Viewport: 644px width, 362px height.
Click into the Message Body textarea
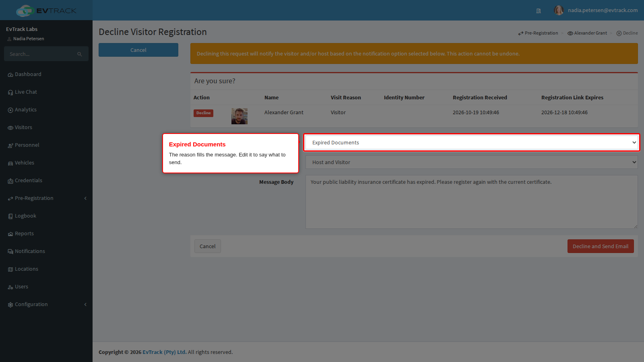472,202
